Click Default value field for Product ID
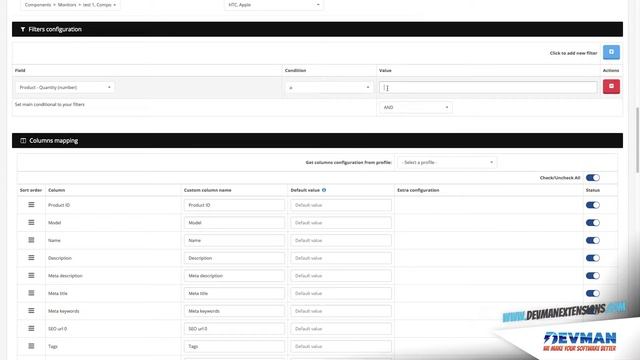 pyautogui.click(x=341, y=205)
